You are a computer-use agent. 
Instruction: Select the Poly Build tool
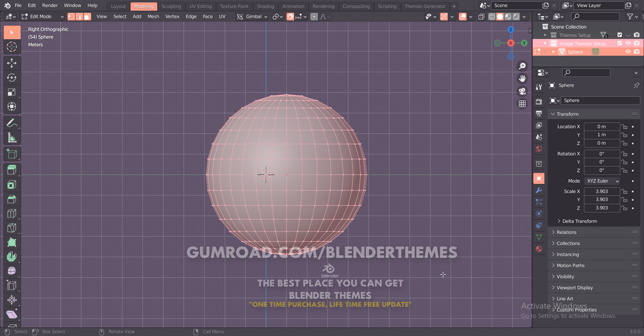pyautogui.click(x=12, y=242)
